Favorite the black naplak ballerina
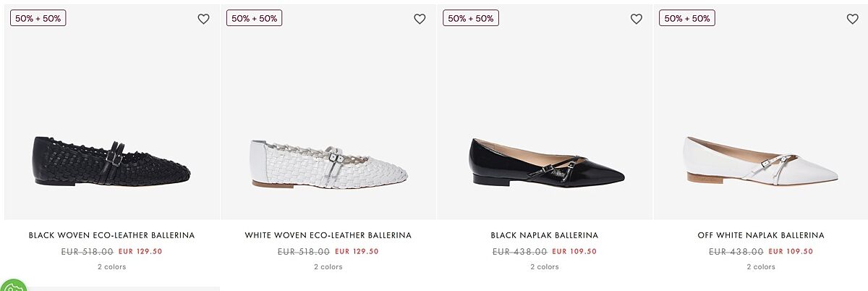 tap(636, 19)
